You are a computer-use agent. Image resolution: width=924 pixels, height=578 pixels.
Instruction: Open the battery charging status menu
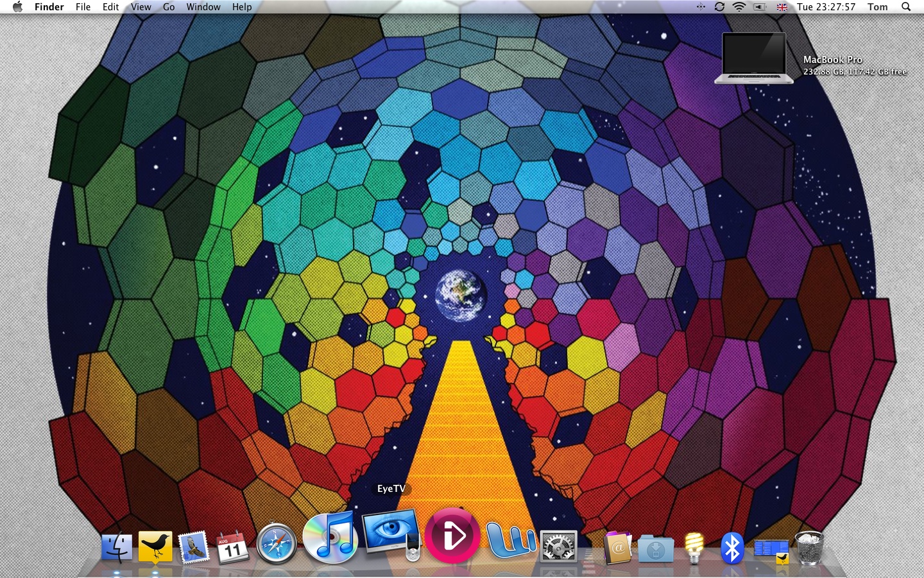[x=760, y=7]
